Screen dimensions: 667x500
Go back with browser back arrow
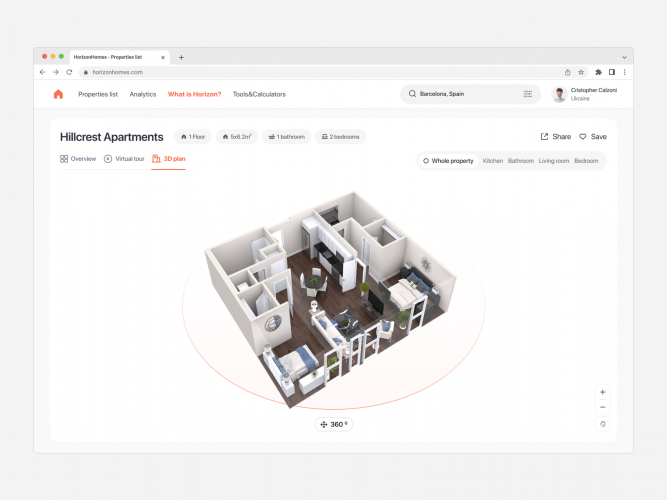(x=43, y=72)
